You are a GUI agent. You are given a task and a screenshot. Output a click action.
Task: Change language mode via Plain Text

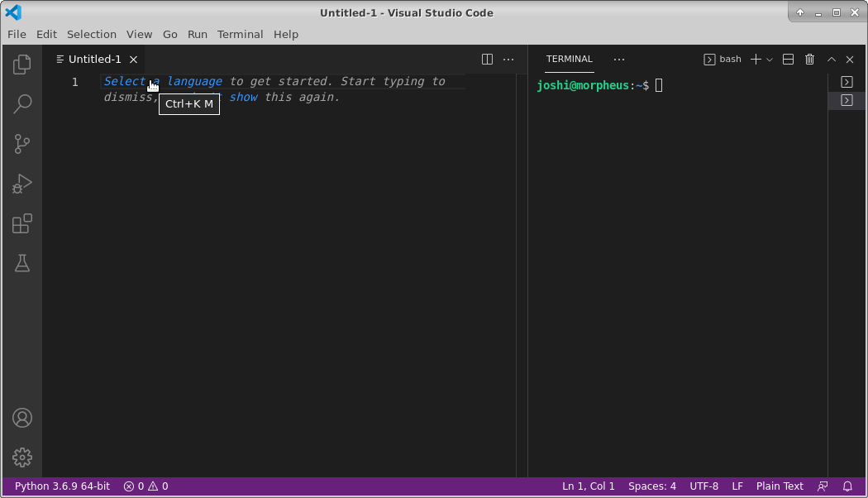(x=779, y=486)
